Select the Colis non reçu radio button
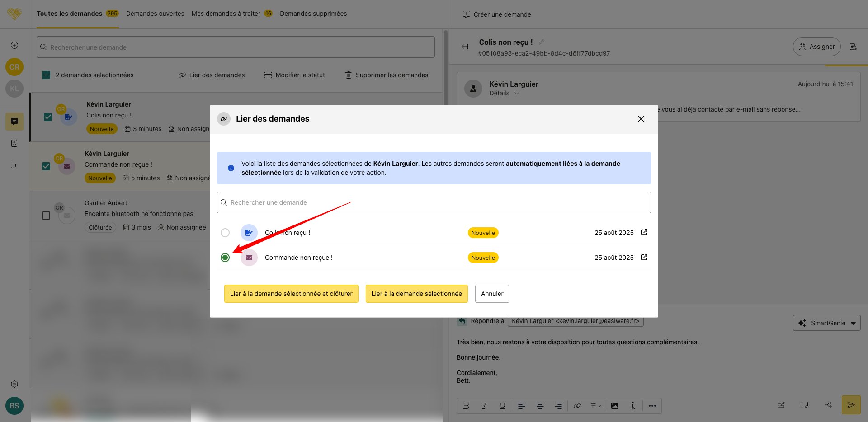This screenshot has height=422, width=868. pyautogui.click(x=225, y=233)
